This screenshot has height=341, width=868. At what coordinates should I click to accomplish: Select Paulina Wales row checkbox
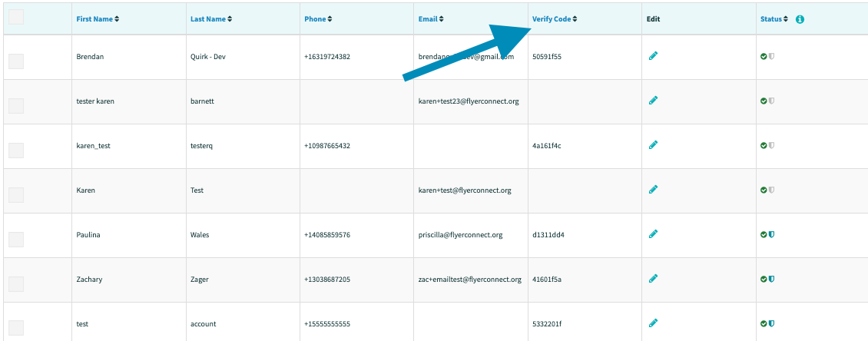point(16,239)
